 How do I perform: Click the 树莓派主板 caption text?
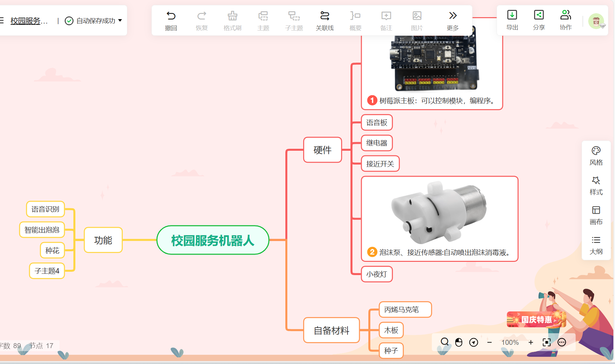pyautogui.click(x=438, y=101)
